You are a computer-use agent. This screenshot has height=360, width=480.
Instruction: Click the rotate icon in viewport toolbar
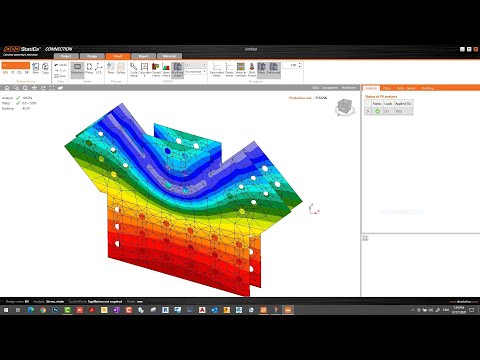(43, 88)
